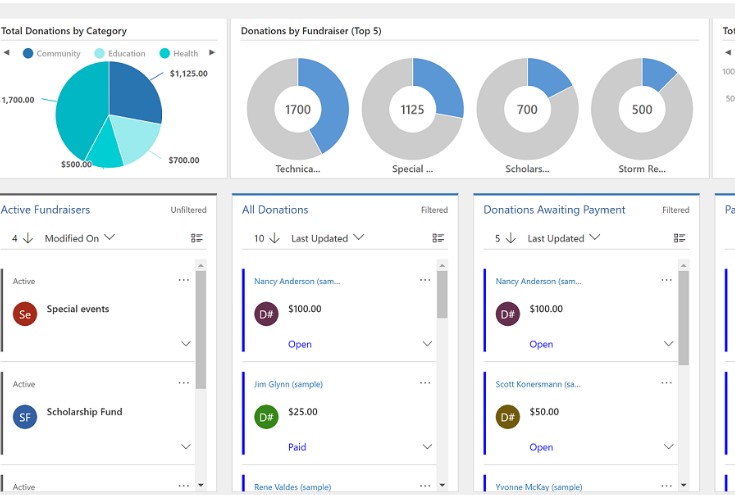735x495 pixels.
Task: Expand the Special events card chevron
Action: (186, 344)
